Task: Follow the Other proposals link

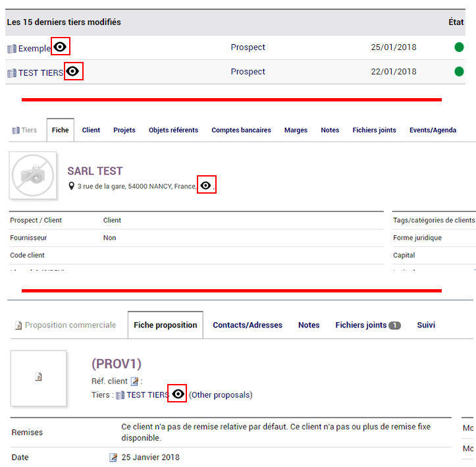Action: pyautogui.click(x=221, y=395)
